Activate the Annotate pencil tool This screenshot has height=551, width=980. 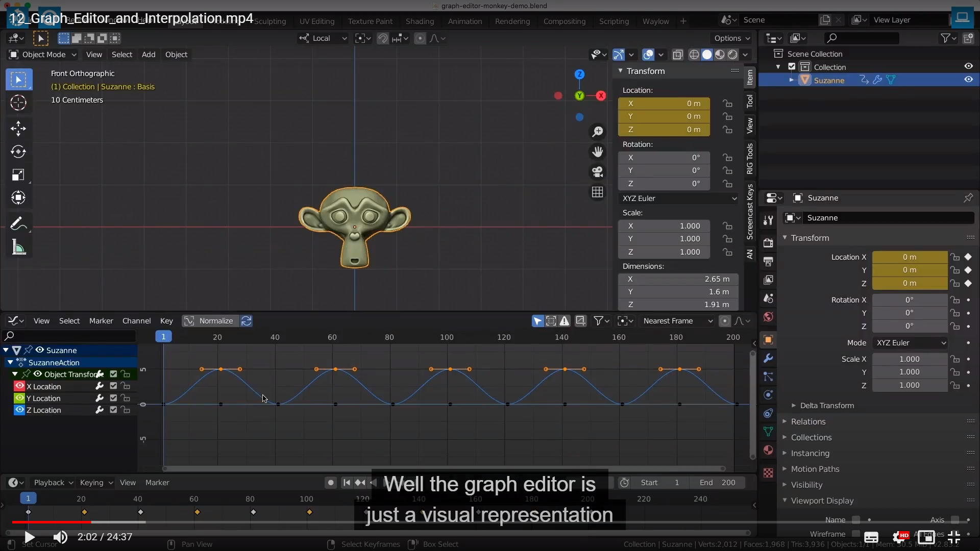click(18, 223)
